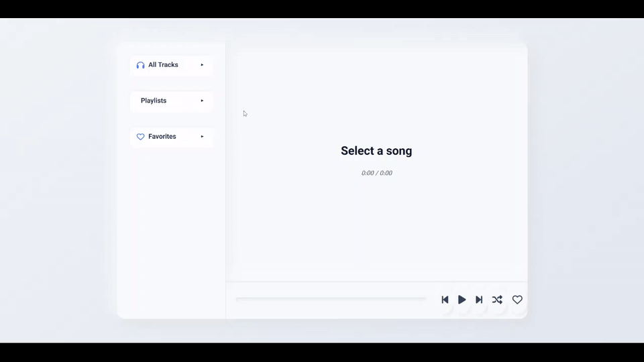Screen dimensions: 644x362
Task: Click the "Select a song" title
Action: [376, 151]
